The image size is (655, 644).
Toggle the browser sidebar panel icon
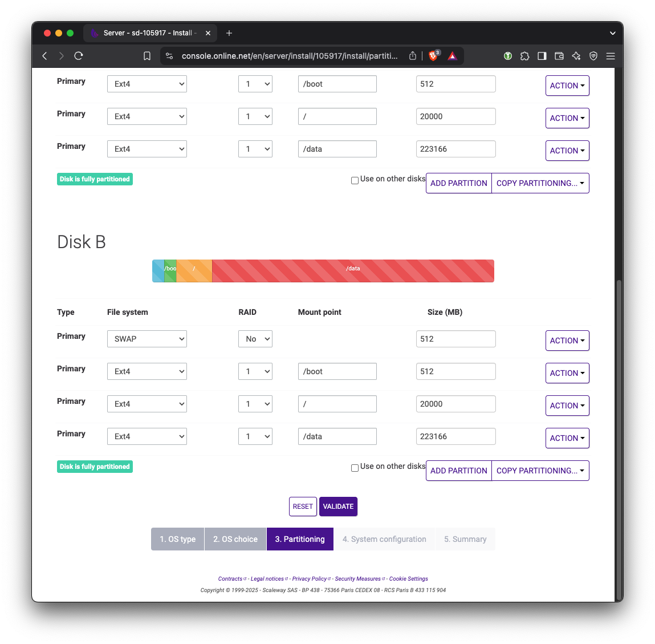click(x=542, y=56)
